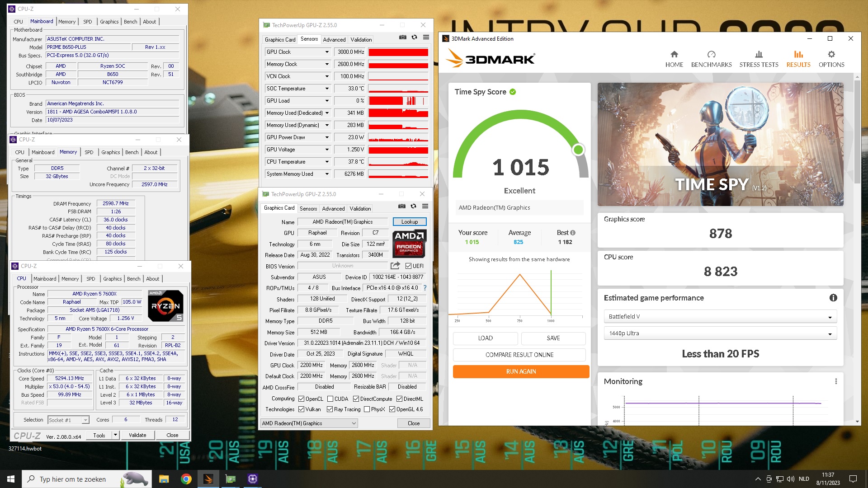Open Google Chrome from the taskbar
The image size is (868, 488).
[x=186, y=479]
